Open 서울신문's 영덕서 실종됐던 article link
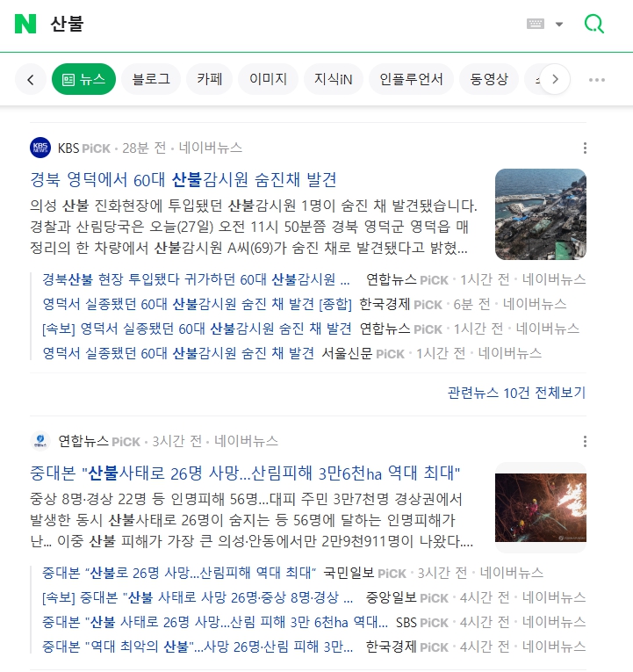The image size is (633, 672). coord(178,353)
